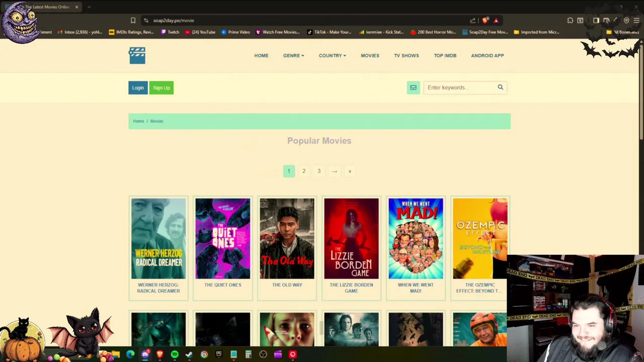Click the address bar URL soap2day.pe/movie
Viewport: 644px width, 362px height.
click(174, 21)
